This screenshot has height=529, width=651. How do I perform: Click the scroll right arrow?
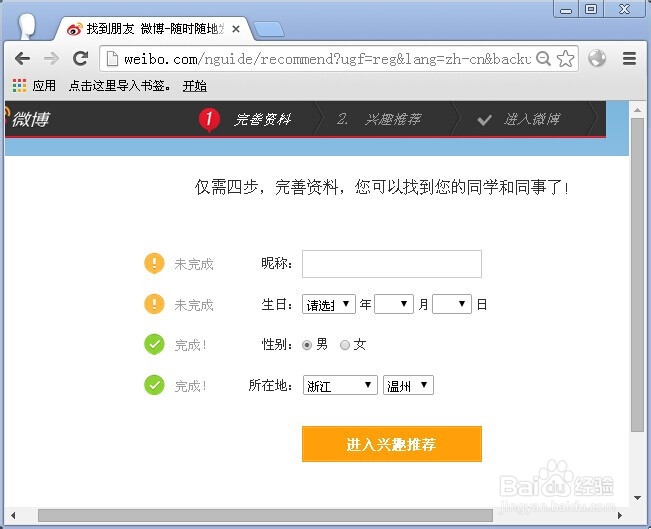point(619,515)
